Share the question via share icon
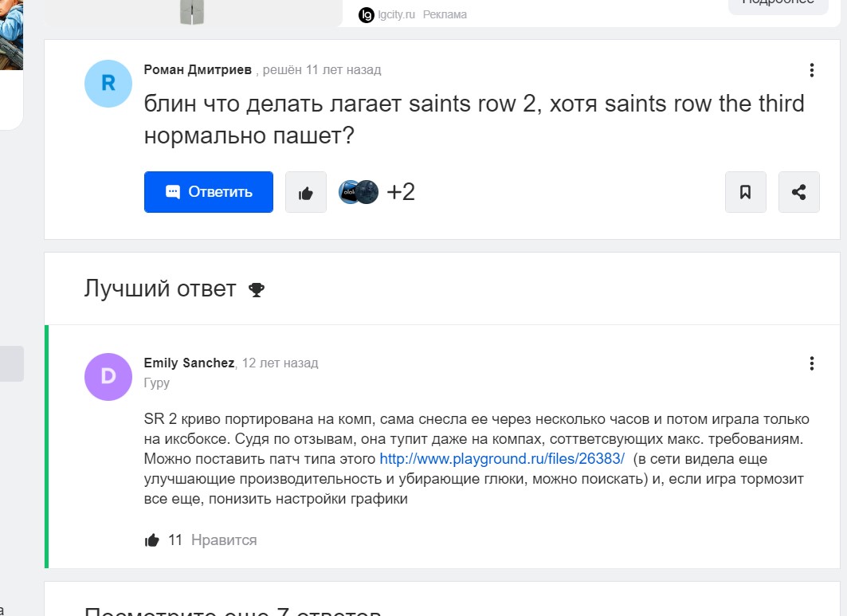The image size is (847, 616). point(799,192)
